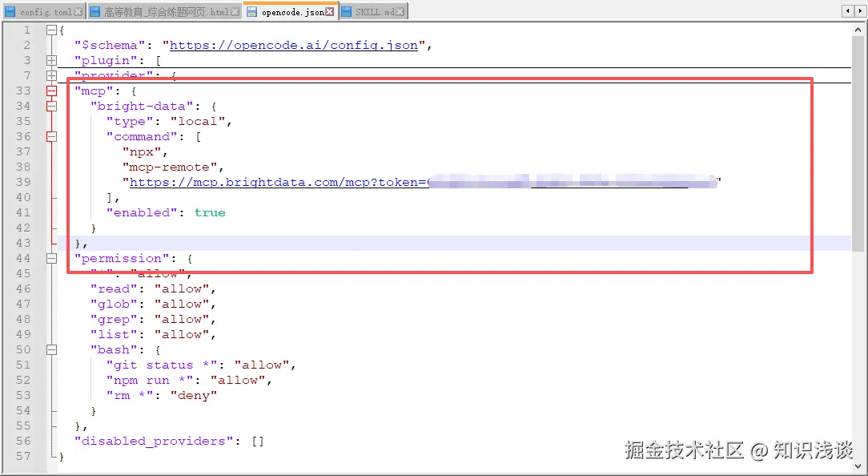Collapse the "mcp" block fold marker

tap(51, 91)
